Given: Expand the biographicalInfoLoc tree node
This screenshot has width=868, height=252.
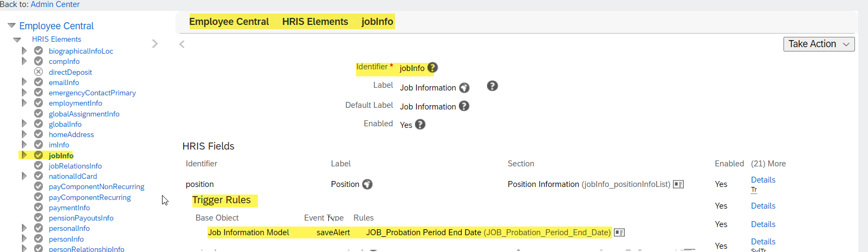Looking at the screenshot, I should pos(24,51).
